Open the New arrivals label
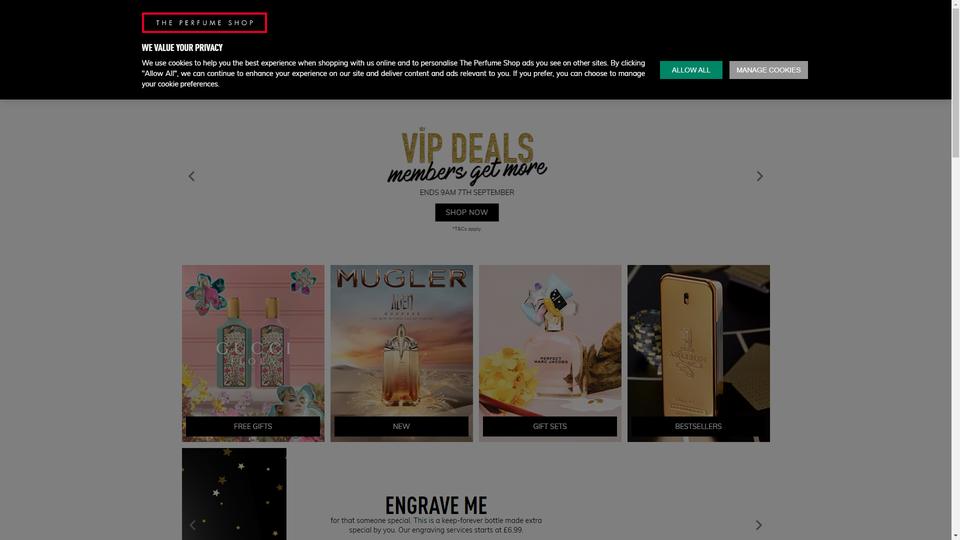Image resolution: width=960 pixels, height=540 pixels. [401, 426]
